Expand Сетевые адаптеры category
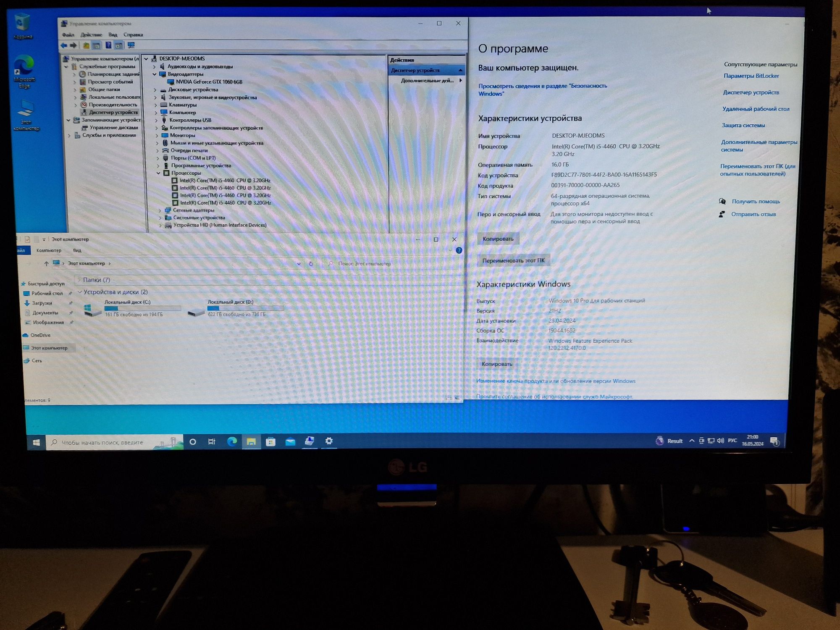The image size is (840, 630). (160, 210)
